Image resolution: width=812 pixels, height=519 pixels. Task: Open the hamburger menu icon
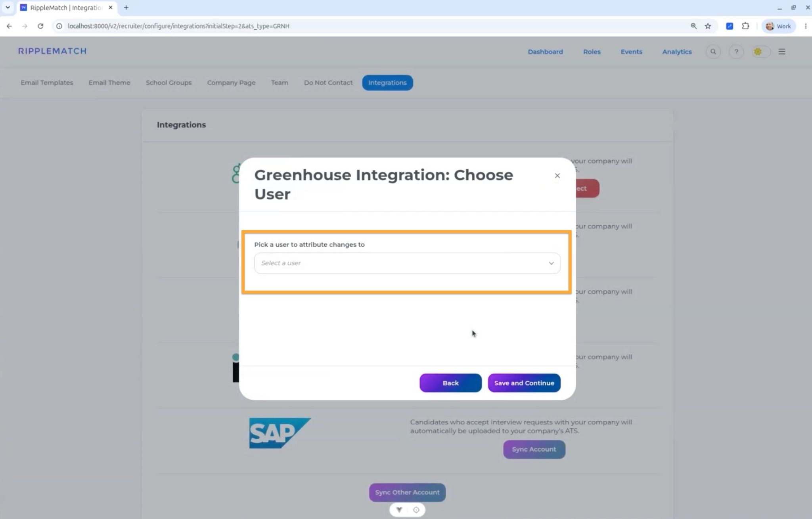coord(781,52)
